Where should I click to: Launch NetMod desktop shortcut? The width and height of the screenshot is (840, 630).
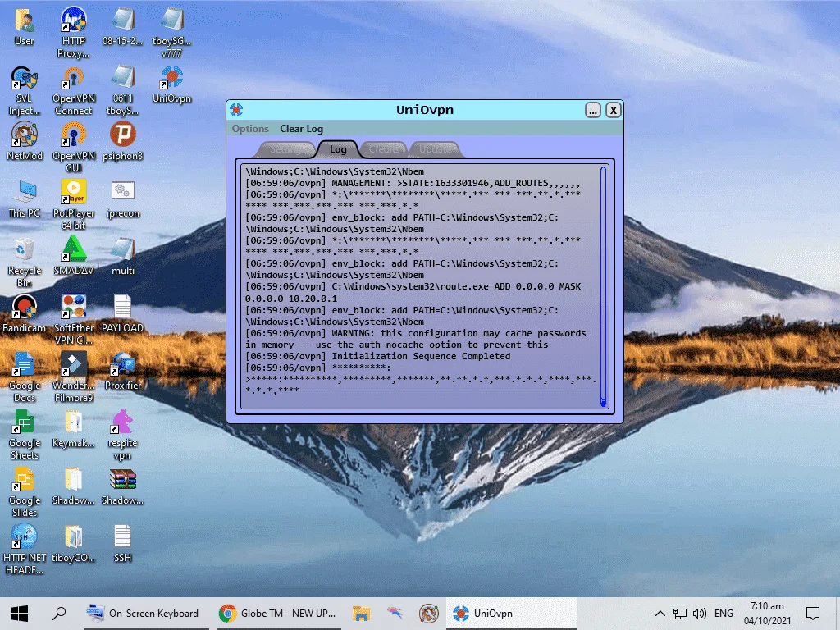coord(24,141)
